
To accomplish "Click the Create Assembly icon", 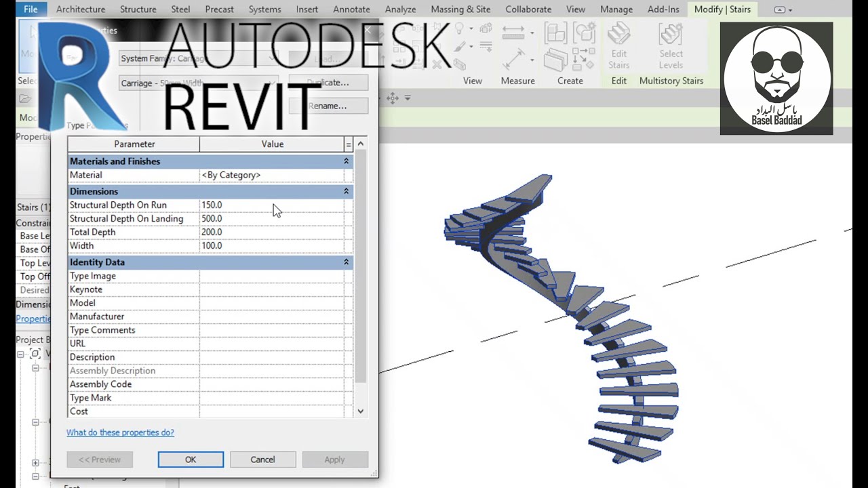I will tap(556, 34).
